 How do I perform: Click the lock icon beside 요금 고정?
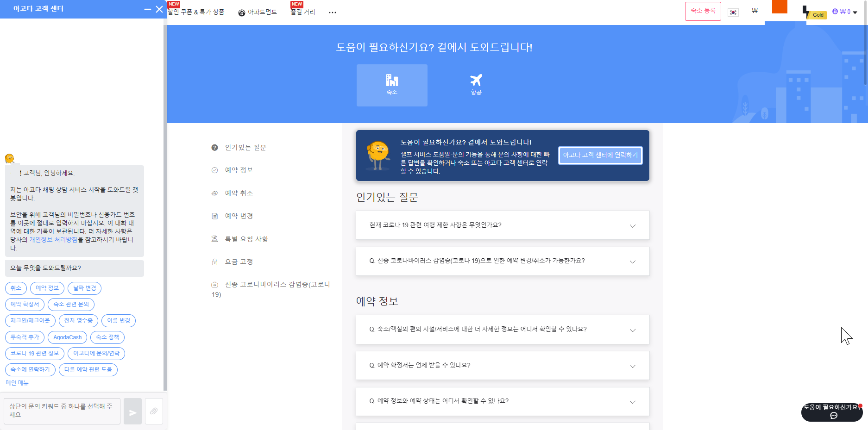click(x=214, y=262)
